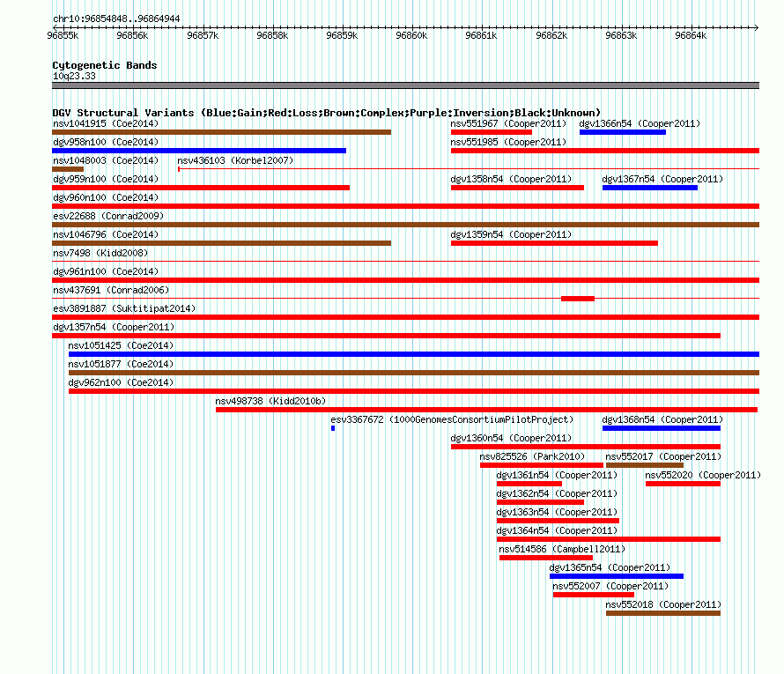The height and width of the screenshot is (674, 784).
Task: Open esv22688 (Conrad2009) variant label
Action: coord(108,216)
